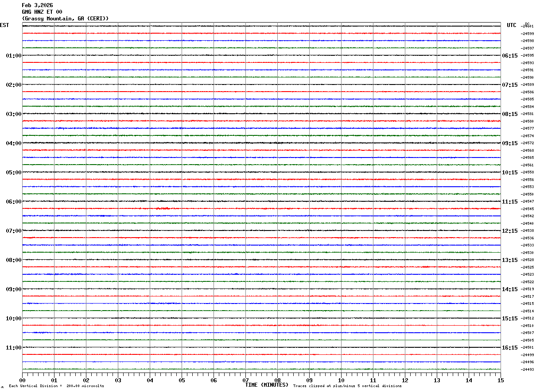
Task: Click minute '14' on the time axis
Action: pos(469,380)
